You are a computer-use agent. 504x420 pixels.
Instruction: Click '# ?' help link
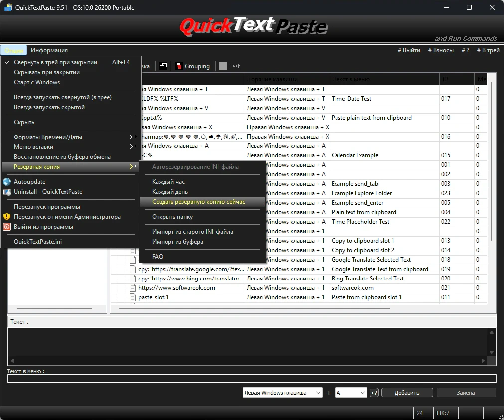(465, 50)
